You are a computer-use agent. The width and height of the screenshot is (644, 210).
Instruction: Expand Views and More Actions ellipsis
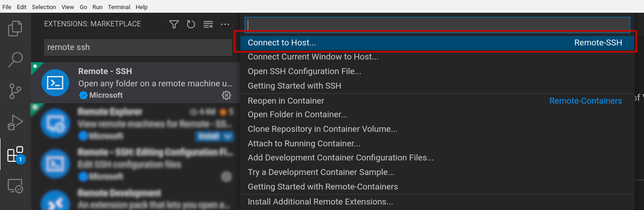(225, 24)
